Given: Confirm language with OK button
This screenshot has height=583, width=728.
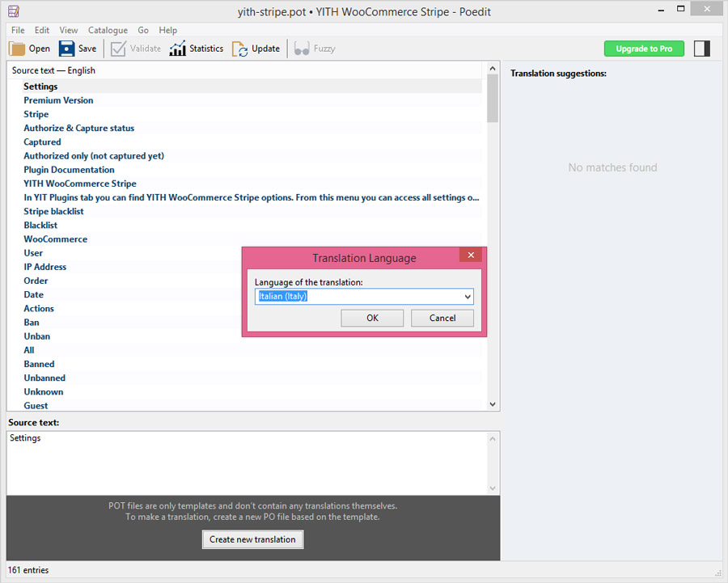Looking at the screenshot, I should [372, 318].
